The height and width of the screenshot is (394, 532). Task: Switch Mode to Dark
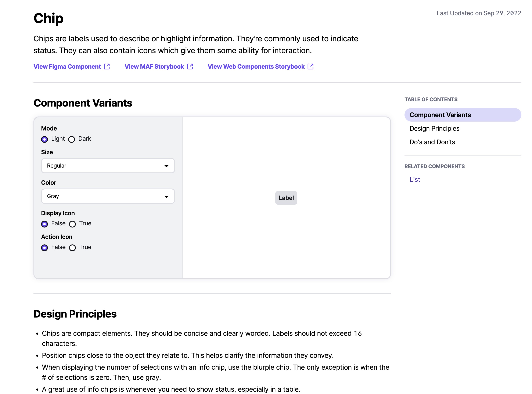72,139
